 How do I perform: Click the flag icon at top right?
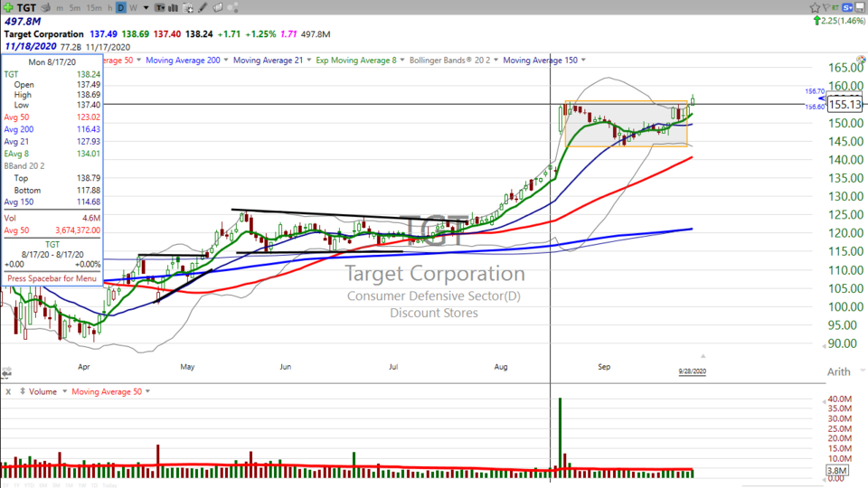(x=826, y=7)
